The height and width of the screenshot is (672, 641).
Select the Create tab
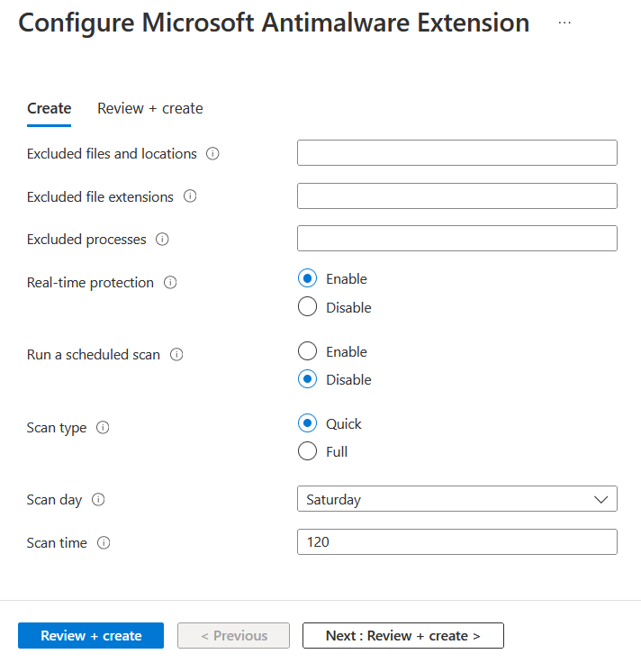(x=50, y=108)
